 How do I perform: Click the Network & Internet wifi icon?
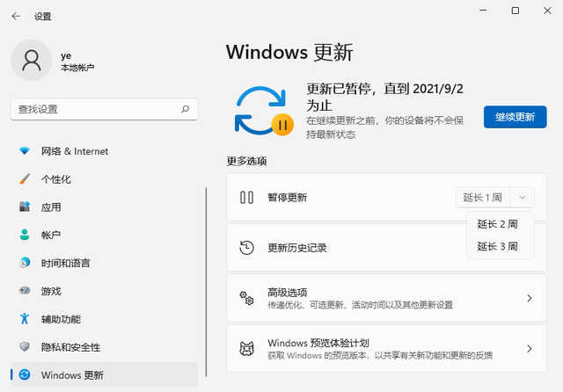point(25,151)
